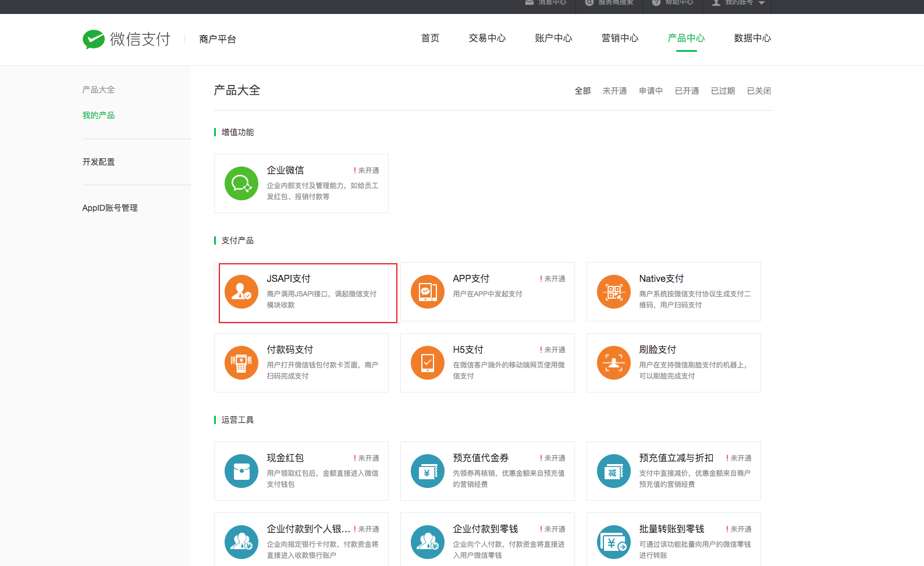Filter products by 申请中
924x566 pixels.
click(651, 91)
